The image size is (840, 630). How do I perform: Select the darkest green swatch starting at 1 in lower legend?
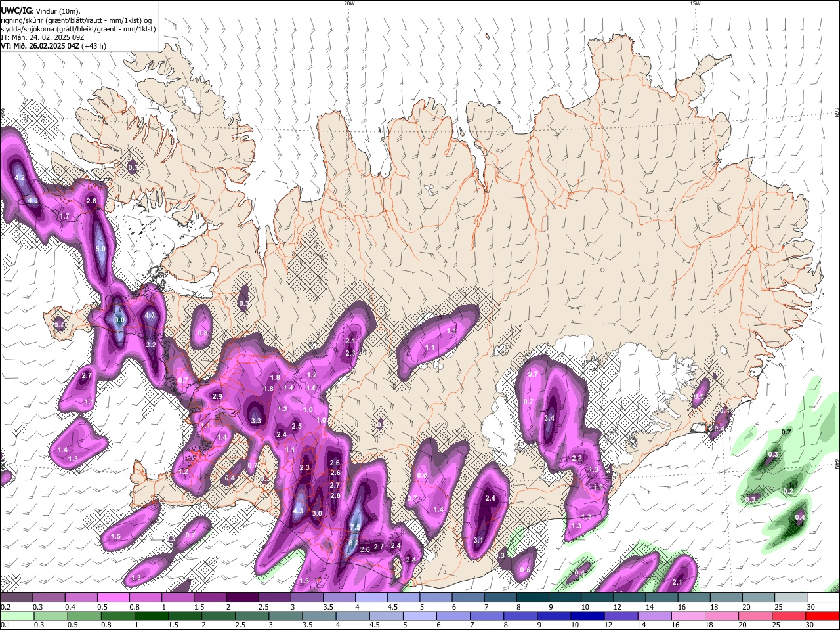pyautogui.click(x=151, y=616)
